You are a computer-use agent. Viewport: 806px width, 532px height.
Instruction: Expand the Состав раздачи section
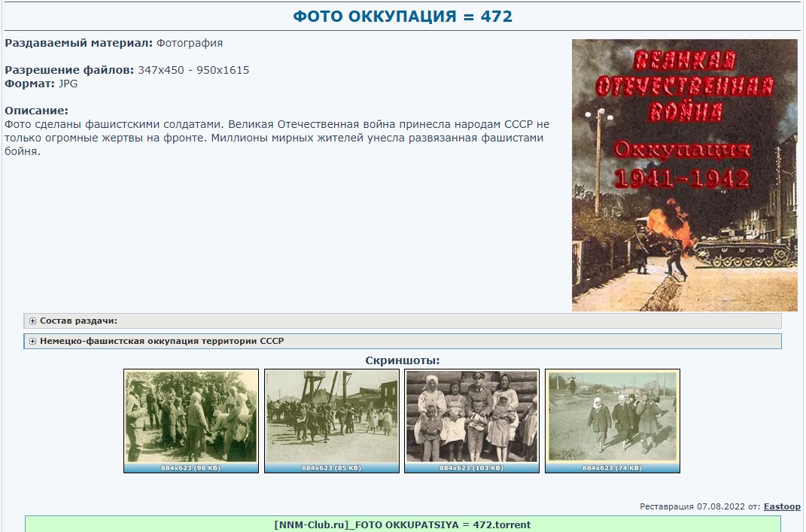79,321
